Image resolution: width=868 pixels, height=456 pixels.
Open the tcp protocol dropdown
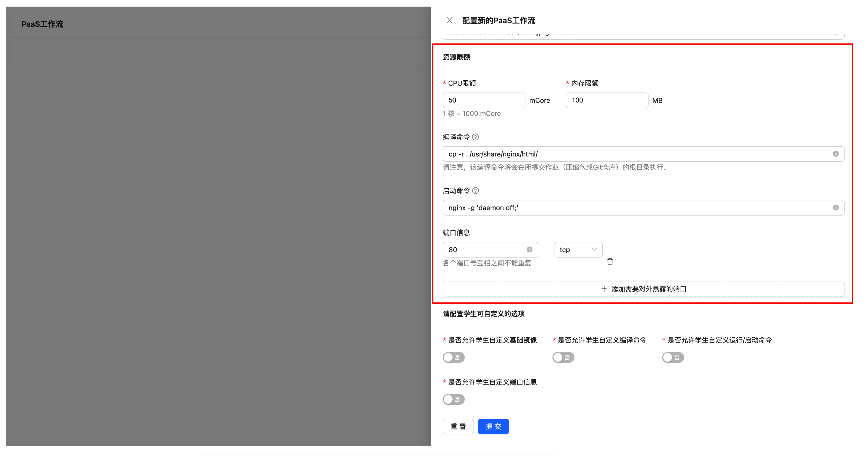click(x=578, y=249)
